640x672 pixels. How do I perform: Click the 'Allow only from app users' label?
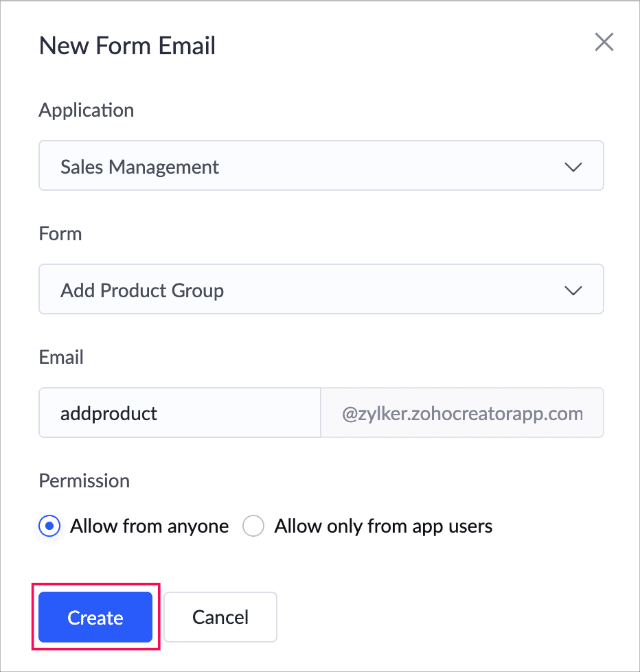[383, 526]
